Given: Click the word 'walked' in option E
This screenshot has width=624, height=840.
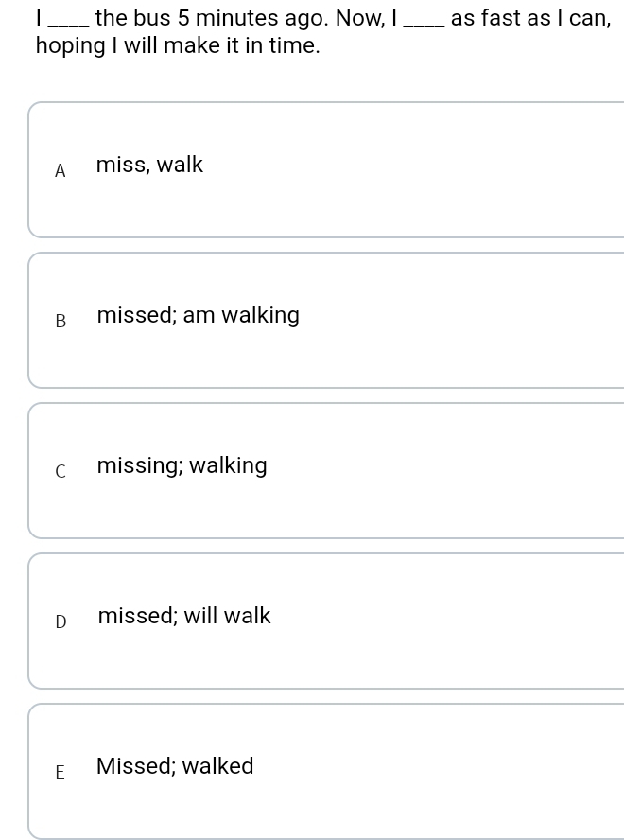Looking at the screenshot, I should pyautogui.click(x=217, y=766).
